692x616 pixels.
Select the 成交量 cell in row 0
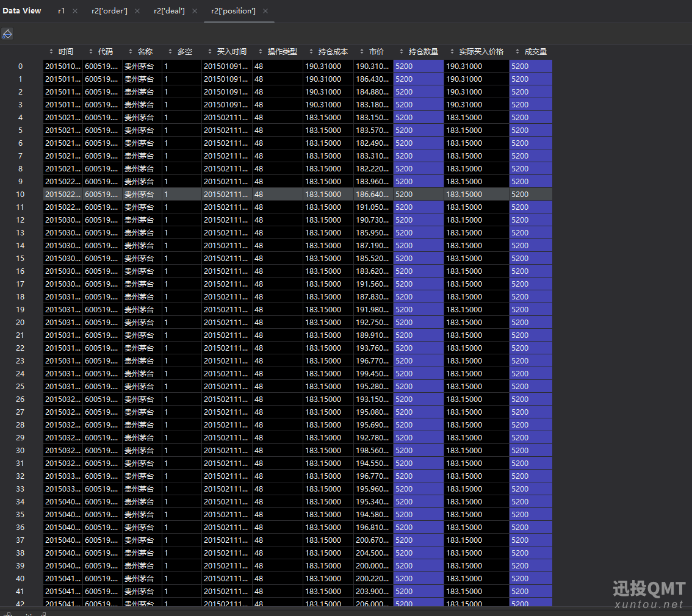tap(530, 66)
